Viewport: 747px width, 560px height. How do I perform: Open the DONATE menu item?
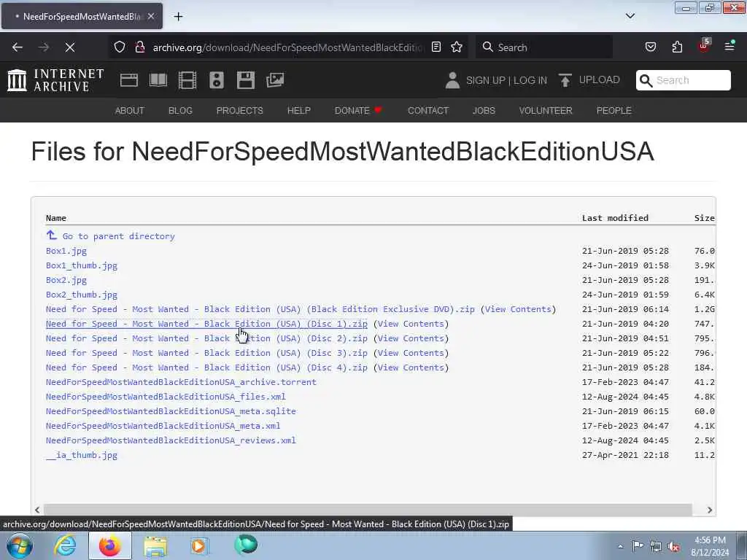(358, 111)
